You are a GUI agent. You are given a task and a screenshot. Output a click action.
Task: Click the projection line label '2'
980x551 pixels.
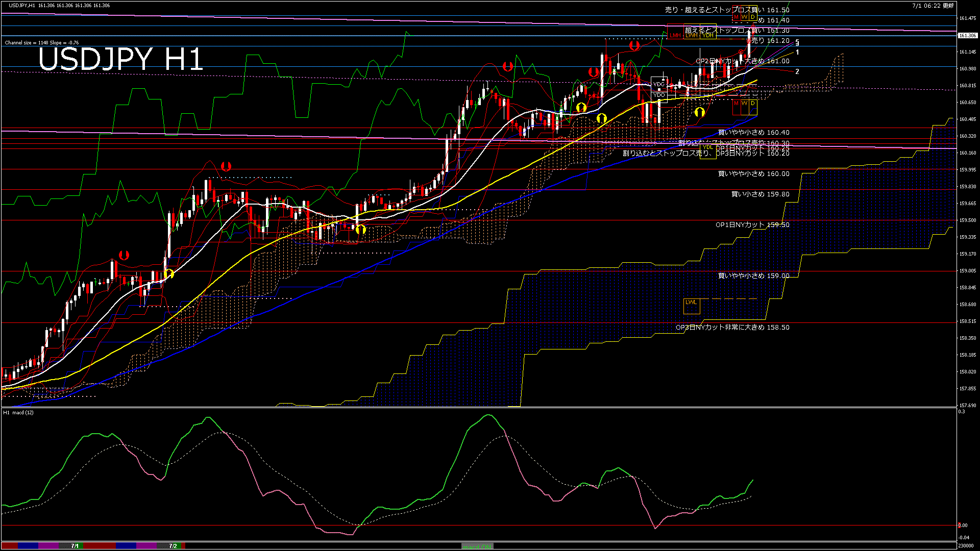click(x=797, y=72)
